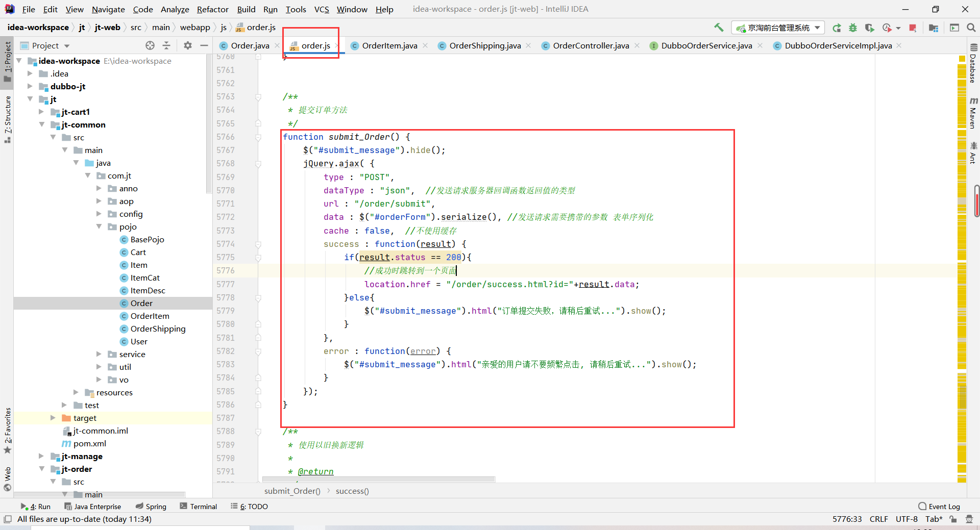Select the OrderShipping class in tree
This screenshot has width=980, height=530.
pos(158,329)
